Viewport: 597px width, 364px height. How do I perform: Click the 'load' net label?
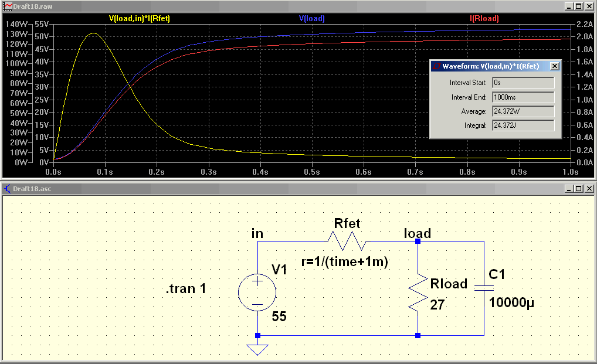point(418,233)
